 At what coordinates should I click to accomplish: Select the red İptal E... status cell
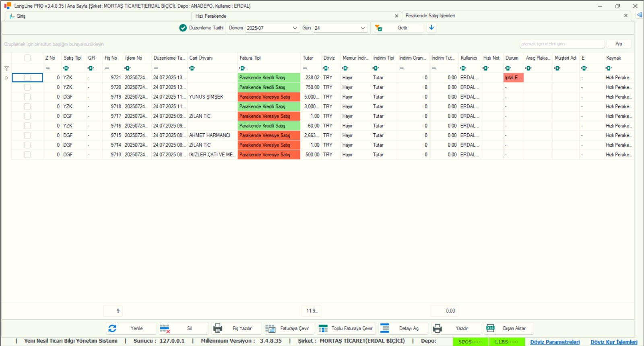513,77
